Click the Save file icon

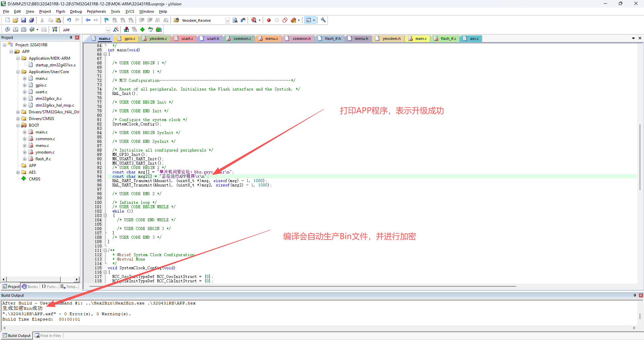coord(23,20)
